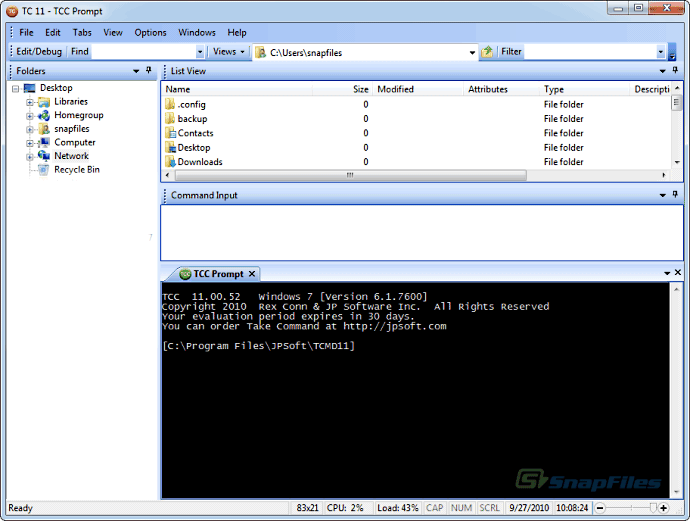
Task: Open the Filter box dropdown arrow
Action: (x=661, y=52)
